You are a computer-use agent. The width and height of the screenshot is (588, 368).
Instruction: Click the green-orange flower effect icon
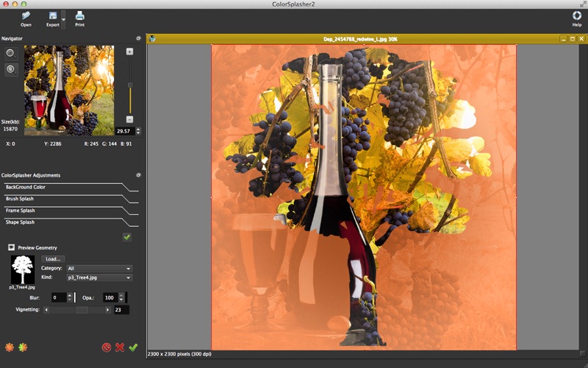[23, 347]
